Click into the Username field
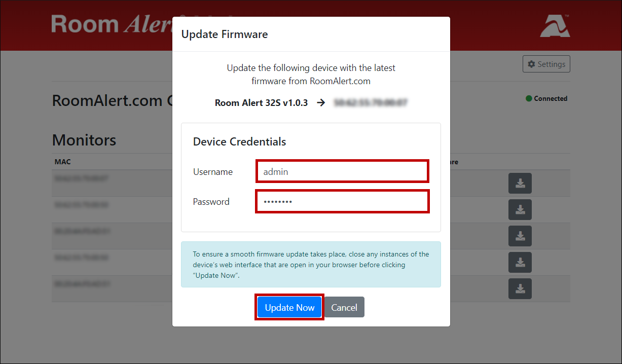 click(343, 171)
